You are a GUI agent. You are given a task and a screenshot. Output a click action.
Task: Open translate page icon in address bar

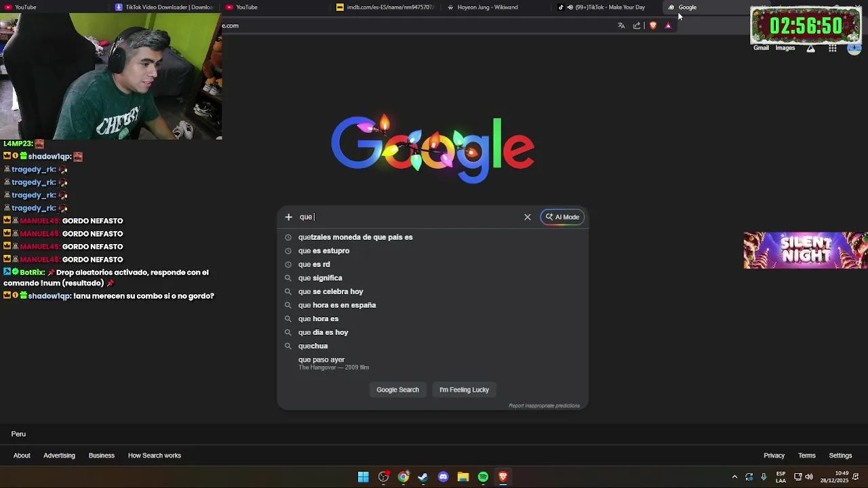pyautogui.click(x=621, y=26)
